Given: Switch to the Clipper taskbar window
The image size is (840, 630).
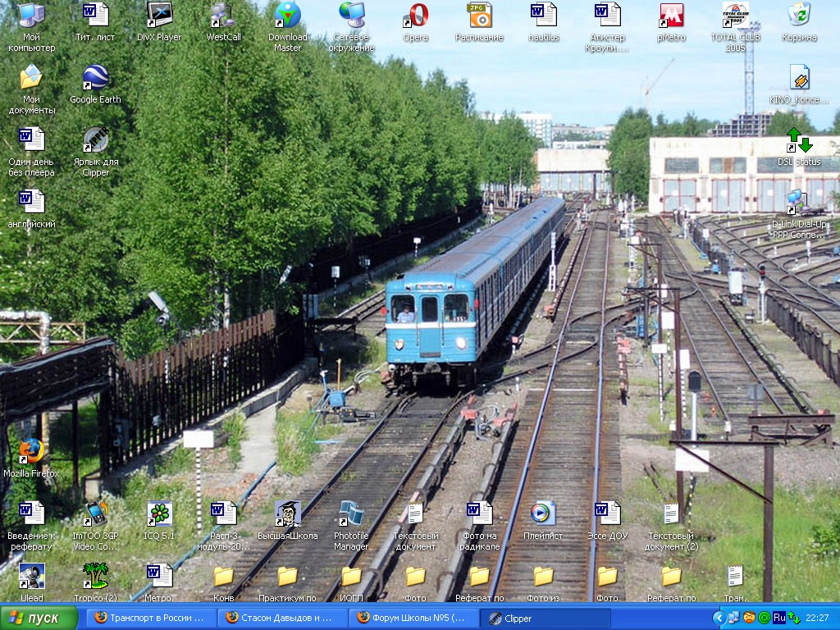Looking at the screenshot, I should point(545,619).
